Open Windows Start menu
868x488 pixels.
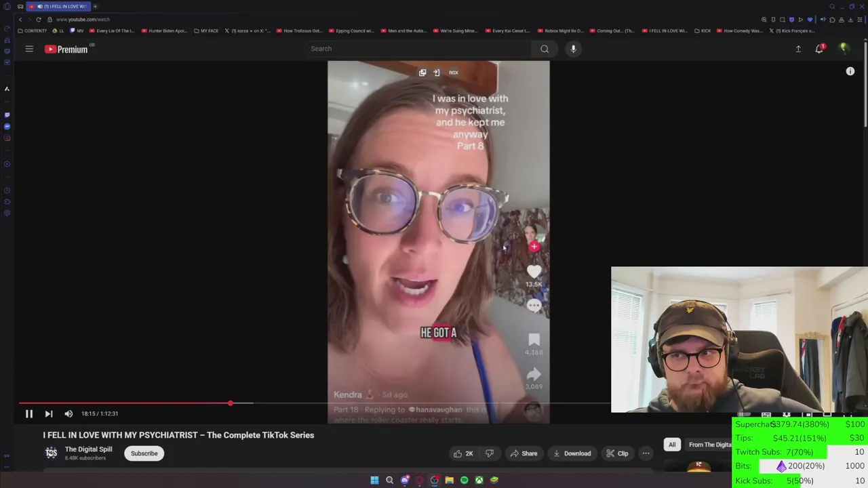[374, 480]
